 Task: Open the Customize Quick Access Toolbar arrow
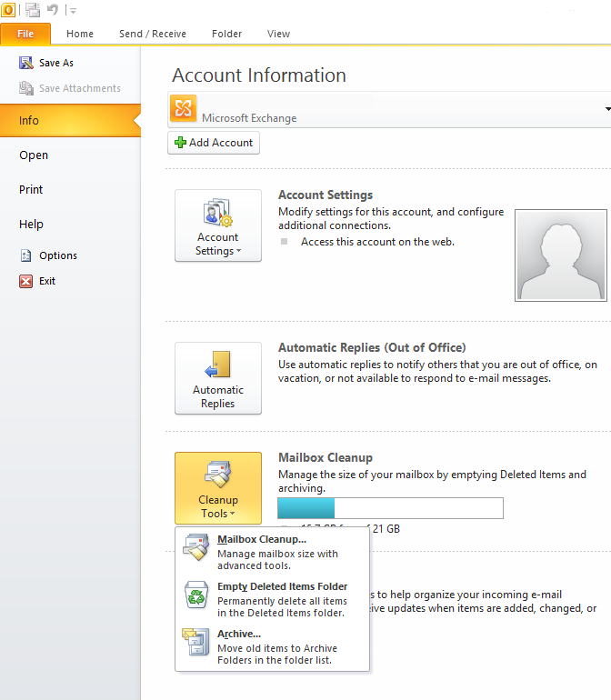(73, 11)
